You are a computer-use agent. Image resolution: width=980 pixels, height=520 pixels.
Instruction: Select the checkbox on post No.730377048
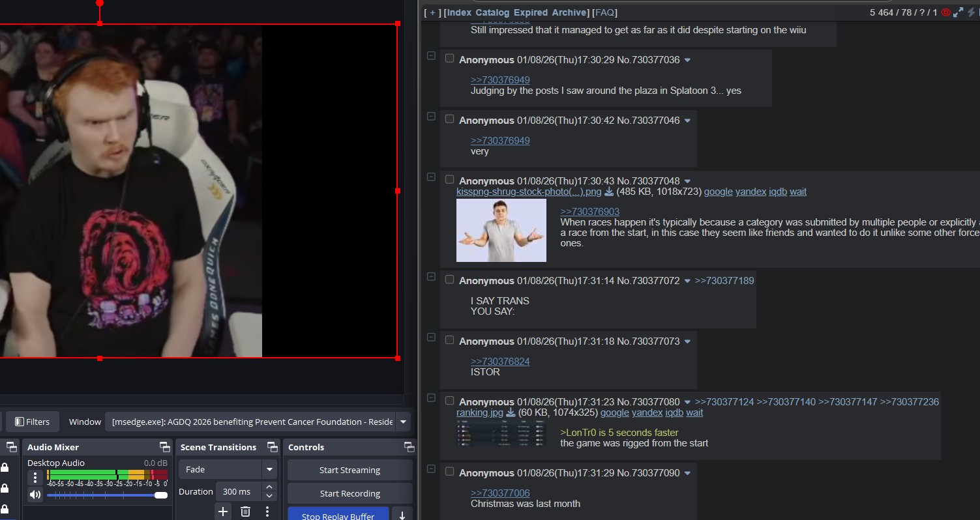click(449, 180)
